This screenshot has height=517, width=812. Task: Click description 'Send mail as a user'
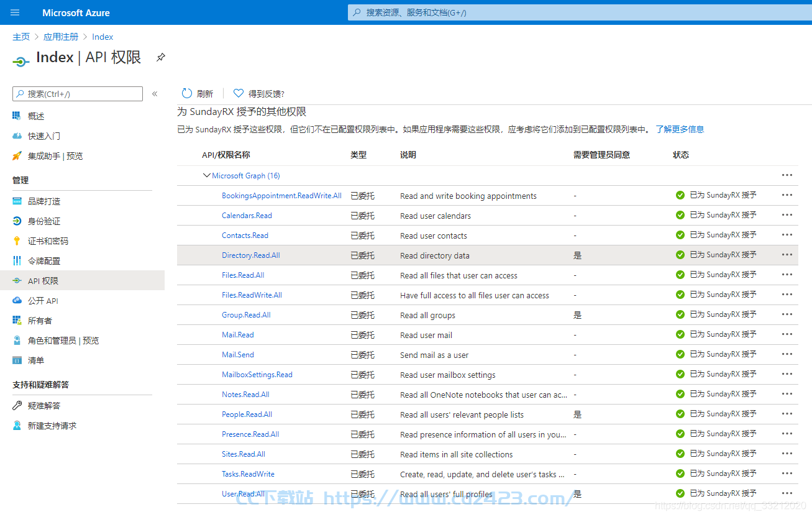(x=434, y=355)
